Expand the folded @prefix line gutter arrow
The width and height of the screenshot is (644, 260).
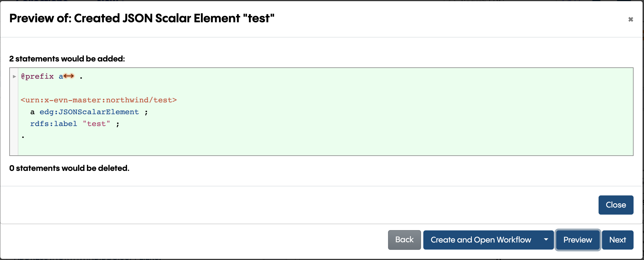pos(14,76)
